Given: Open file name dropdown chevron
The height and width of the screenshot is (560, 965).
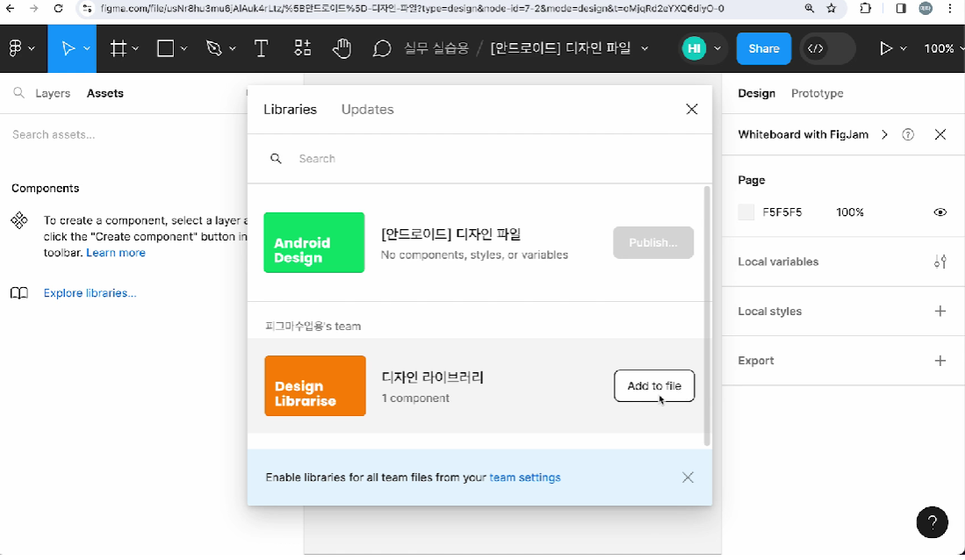Looking at the screenshot, I should click(645, 48).
